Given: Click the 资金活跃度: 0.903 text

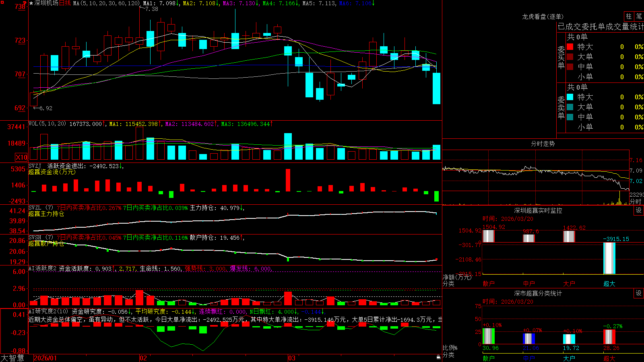Looking at the screenshot, I should [x=85, y=268].
